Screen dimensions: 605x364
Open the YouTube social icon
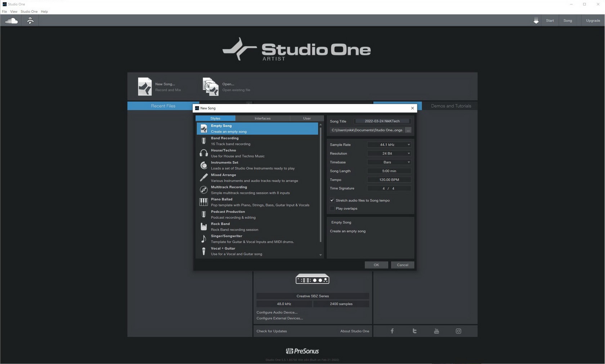tap(436, 331)
